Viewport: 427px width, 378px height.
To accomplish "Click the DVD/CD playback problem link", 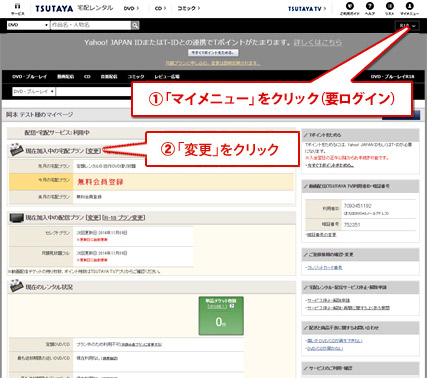I will [334, 341].
